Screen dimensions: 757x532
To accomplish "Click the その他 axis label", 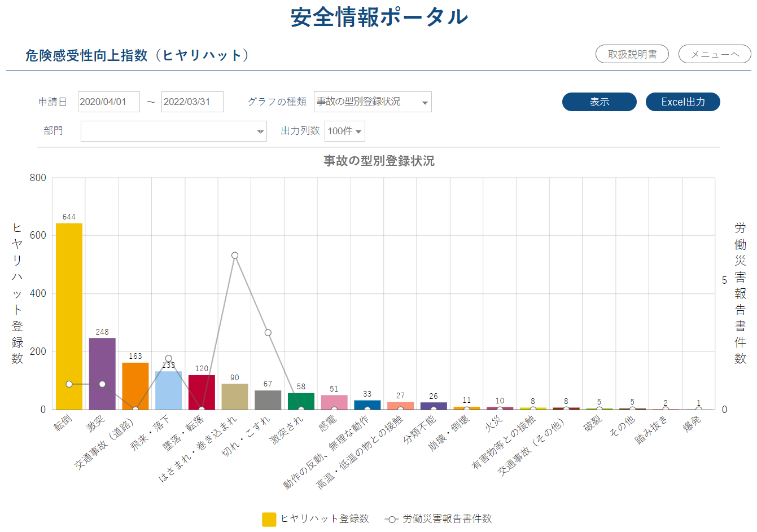I will point(622,425).
